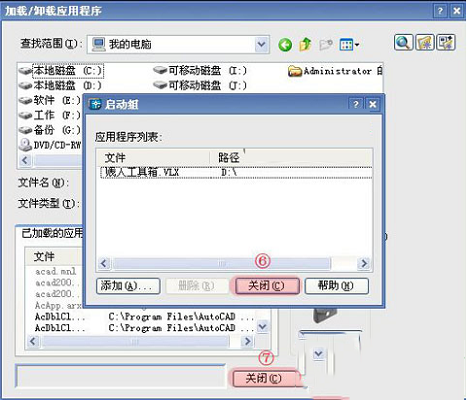Click the search web magnifier icon
Image resolution: width=470 pixels, height=400 pixels.
point(403,42)
